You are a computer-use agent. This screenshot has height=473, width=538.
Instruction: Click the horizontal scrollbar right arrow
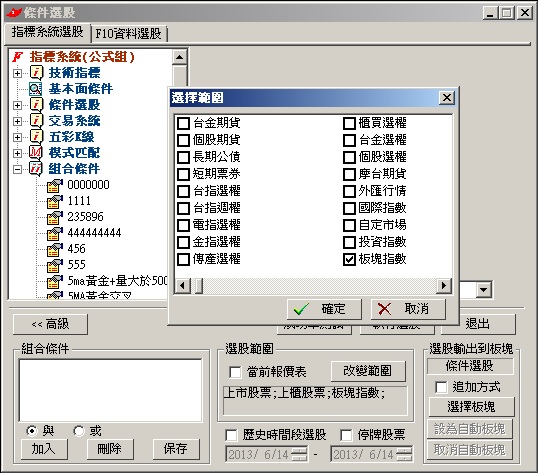pos(444,285)
